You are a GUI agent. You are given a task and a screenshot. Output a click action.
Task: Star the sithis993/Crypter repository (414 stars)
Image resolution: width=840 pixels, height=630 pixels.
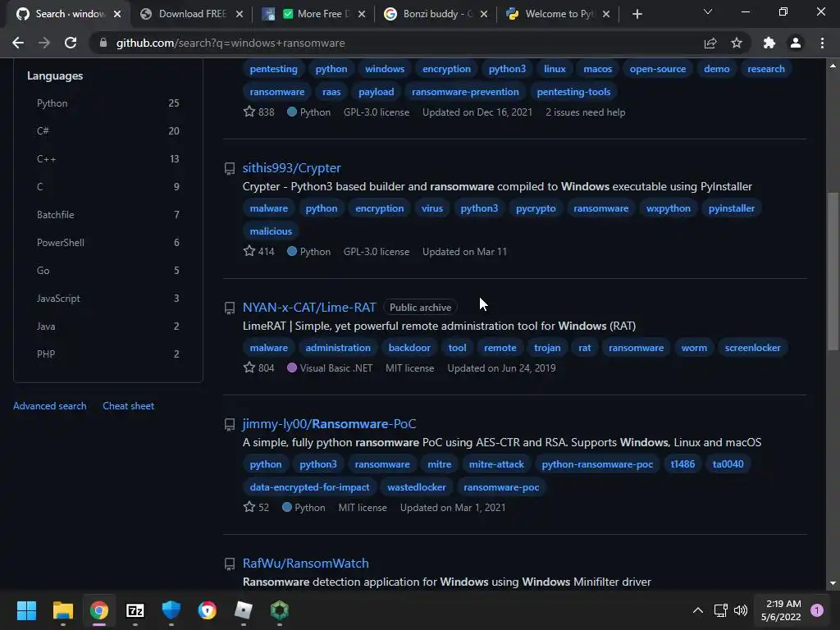249,251
